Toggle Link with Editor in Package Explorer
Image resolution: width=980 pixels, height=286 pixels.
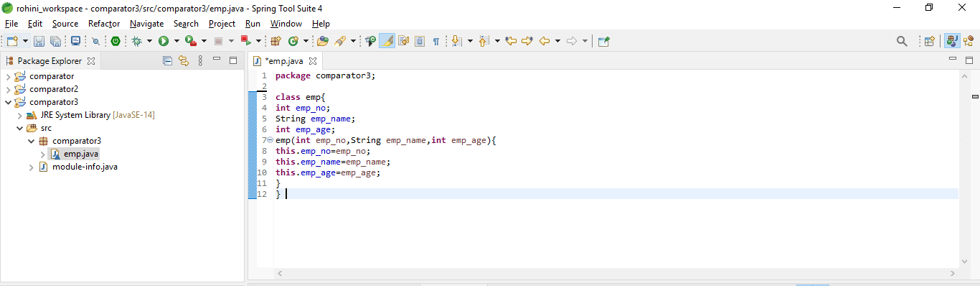(x=183, y=61)
